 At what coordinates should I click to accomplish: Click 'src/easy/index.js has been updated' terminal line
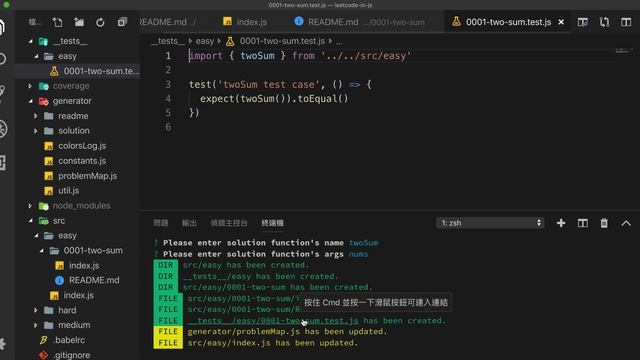tap(272, 343)
